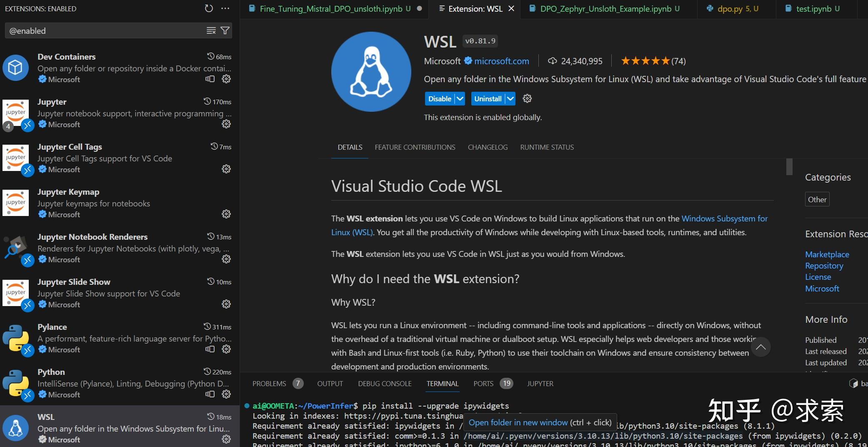Open the microsoft.com publisher link
The width and height of the screenshot is (868, 447).
(x=500, y=61)
